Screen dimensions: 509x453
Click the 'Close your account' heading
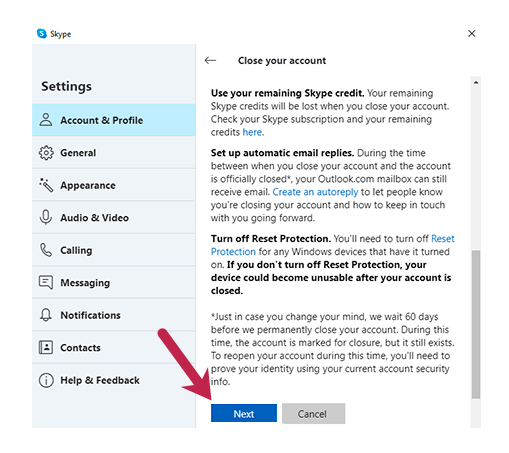click(x=282, y=61)
